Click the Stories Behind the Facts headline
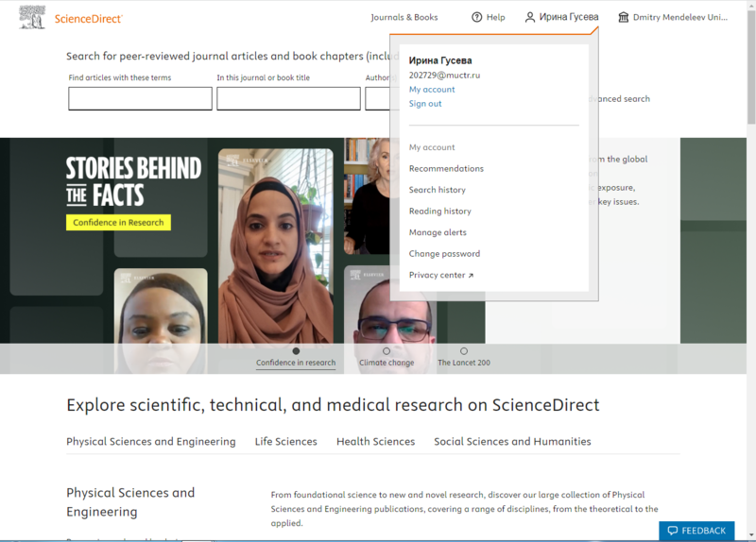Viewport: 756px width, 542px height. (x=133, y=181)
